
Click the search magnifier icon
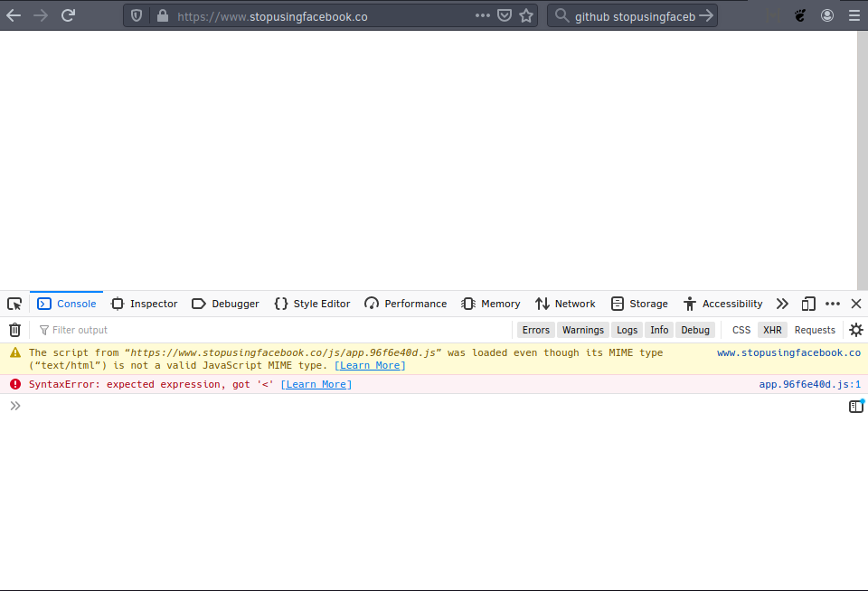[561, 15]
